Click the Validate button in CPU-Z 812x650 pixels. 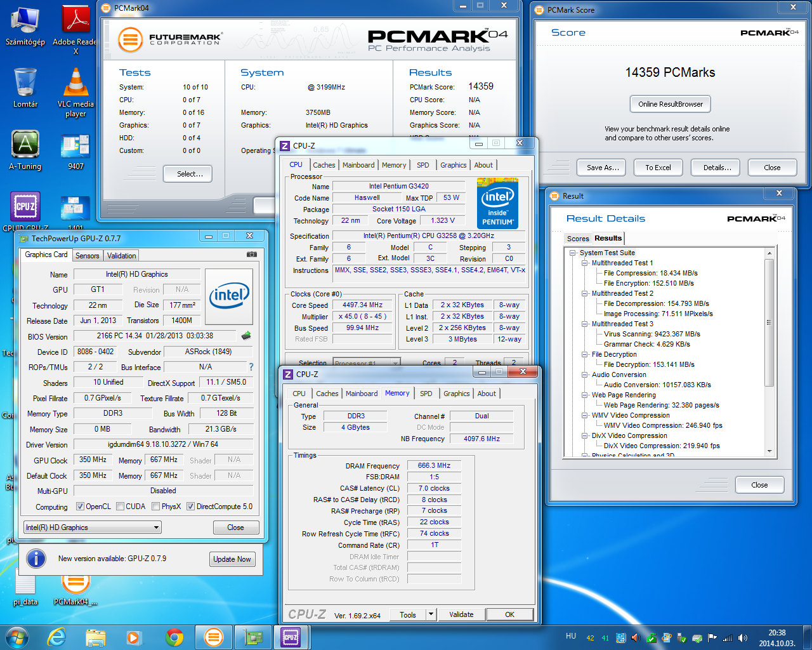(461, 614)
